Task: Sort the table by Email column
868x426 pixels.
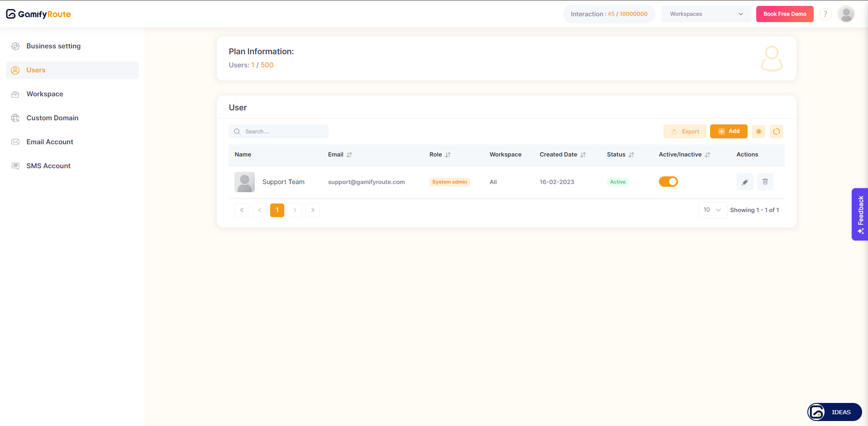Action: point(349,155)
